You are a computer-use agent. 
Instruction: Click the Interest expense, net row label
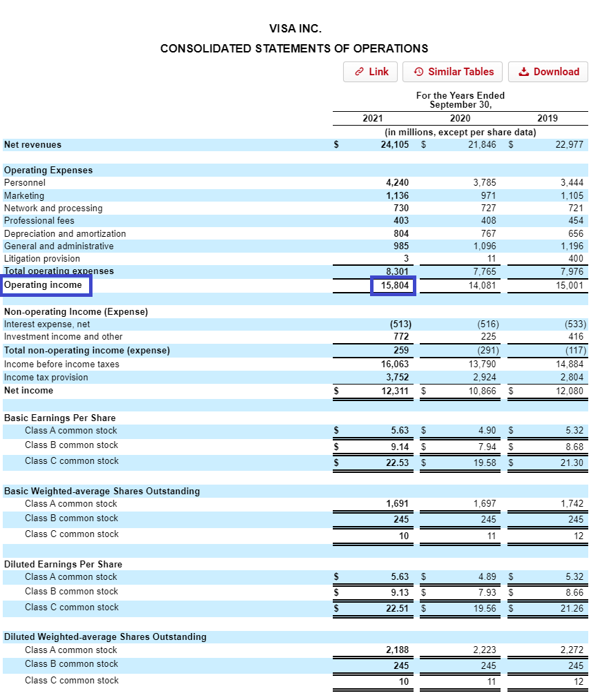point(47,324)
